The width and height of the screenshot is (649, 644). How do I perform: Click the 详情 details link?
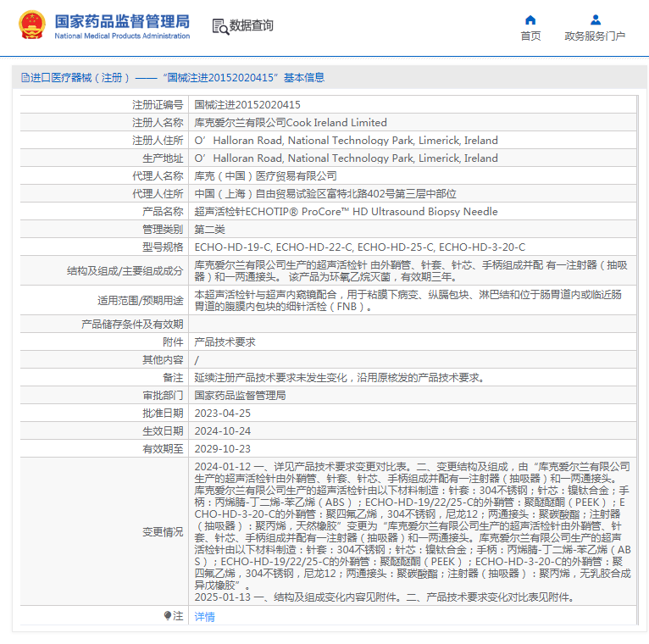pyautogui.click(x=204, y=617)
